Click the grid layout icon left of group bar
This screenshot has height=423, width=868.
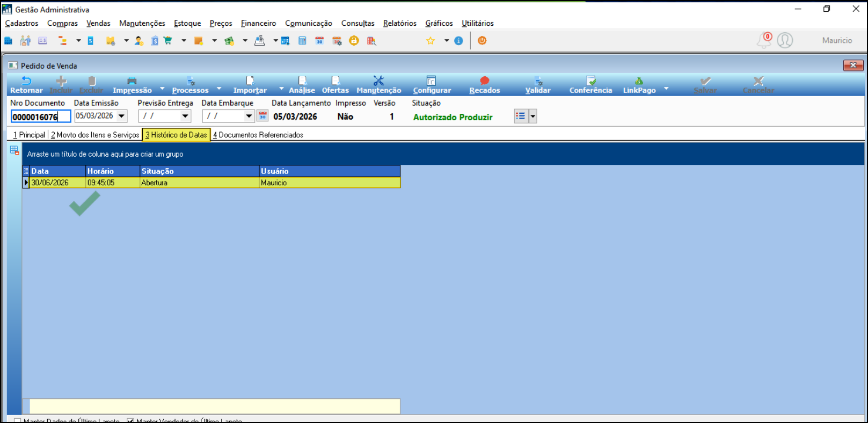click(14, 150)
